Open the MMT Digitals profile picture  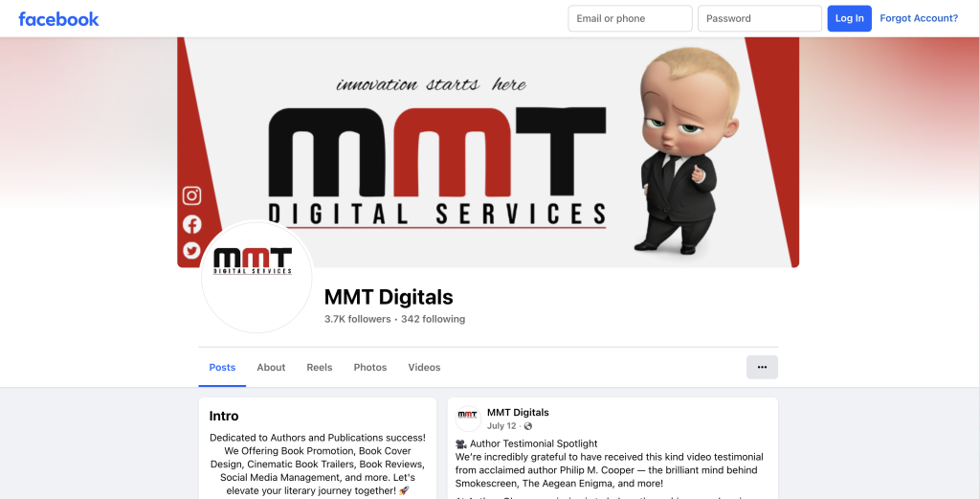coord(256,277)
